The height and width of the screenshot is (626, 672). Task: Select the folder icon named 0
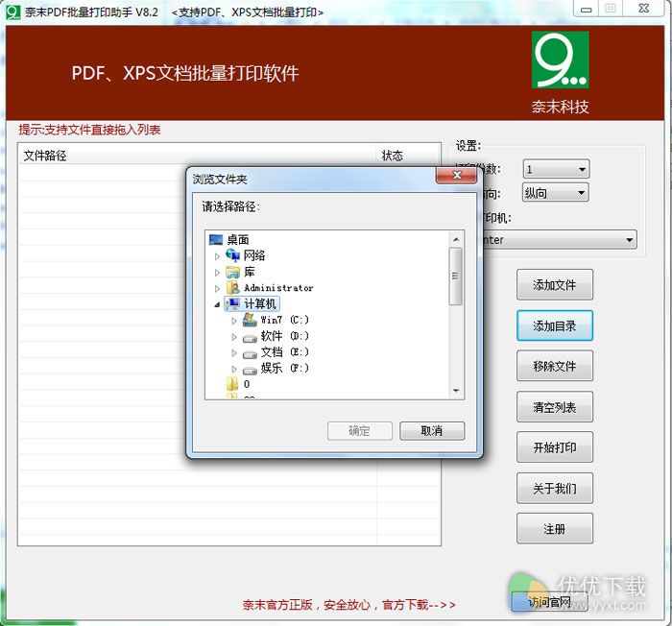pyautogui.click(x=232, y=384)
